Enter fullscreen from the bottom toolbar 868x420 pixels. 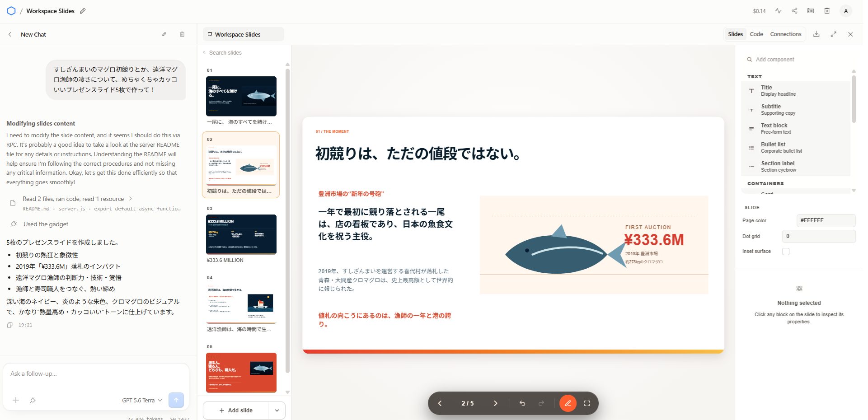[587, 403]
